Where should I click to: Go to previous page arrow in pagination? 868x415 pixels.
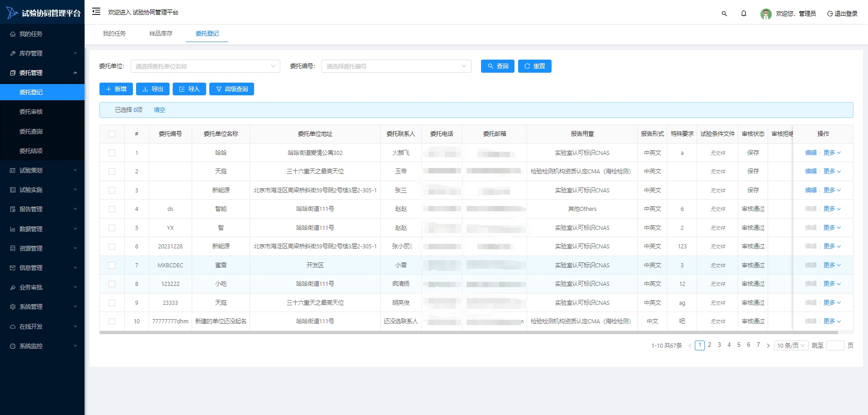point(690,345)
